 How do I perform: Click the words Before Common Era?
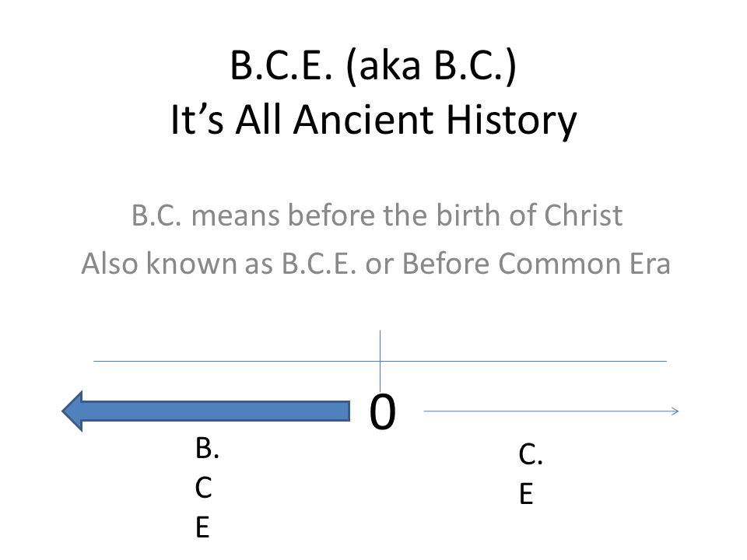click(537, 264)
